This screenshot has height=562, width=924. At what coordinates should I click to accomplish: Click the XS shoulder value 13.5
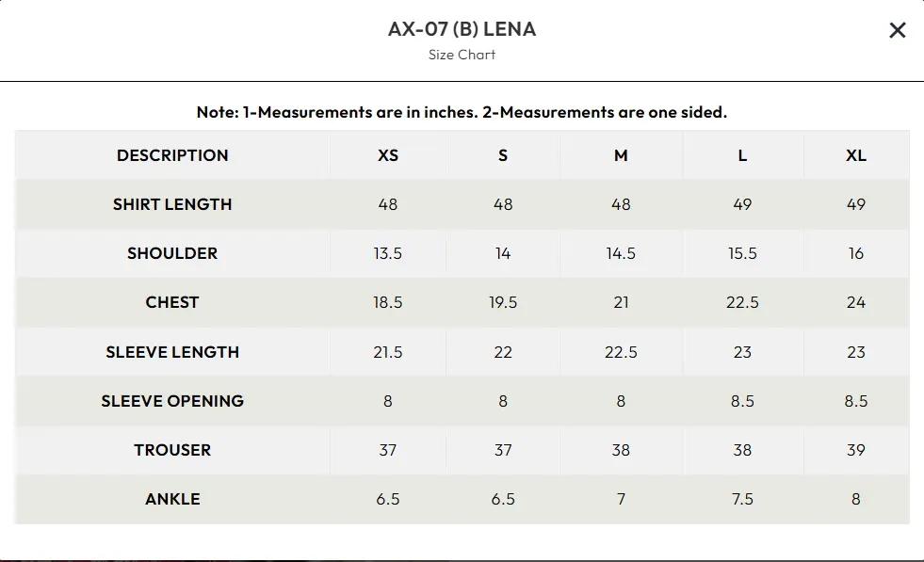click(388, 253)
